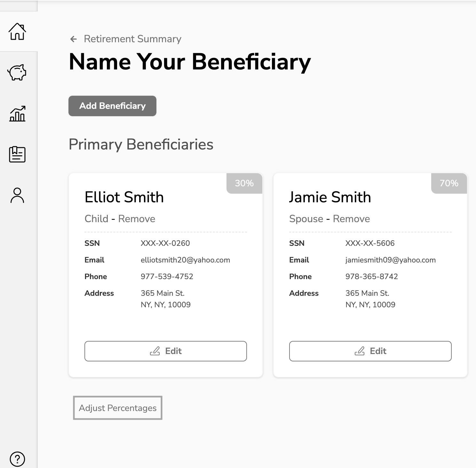The width and height of the screenshot is (476, 468).
Task: Edit Elliot Smith's beneficiary details
Action: pos(166,351)
